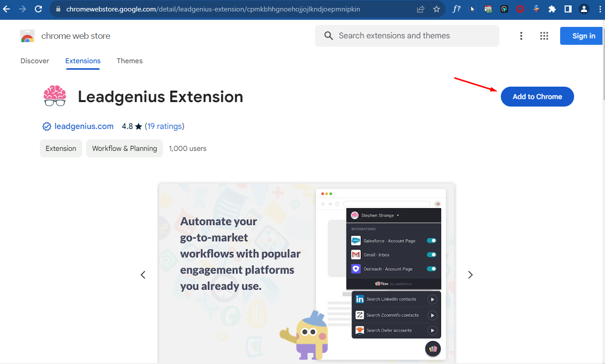This screenshot has width=605, height=364.
Task: Focus the Search extensions and themes field
Action: 407,36
